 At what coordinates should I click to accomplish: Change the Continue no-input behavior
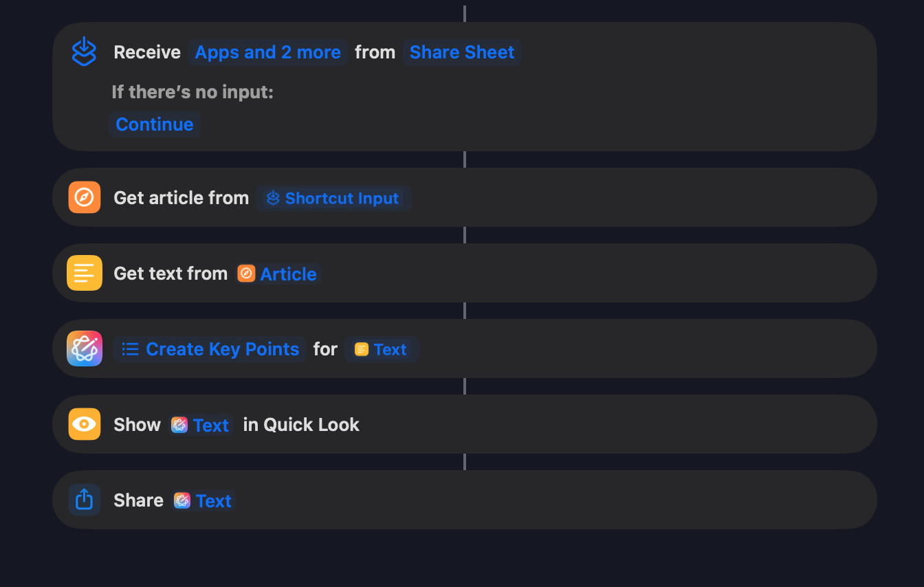pyautogui.click(x=155, y=124)
